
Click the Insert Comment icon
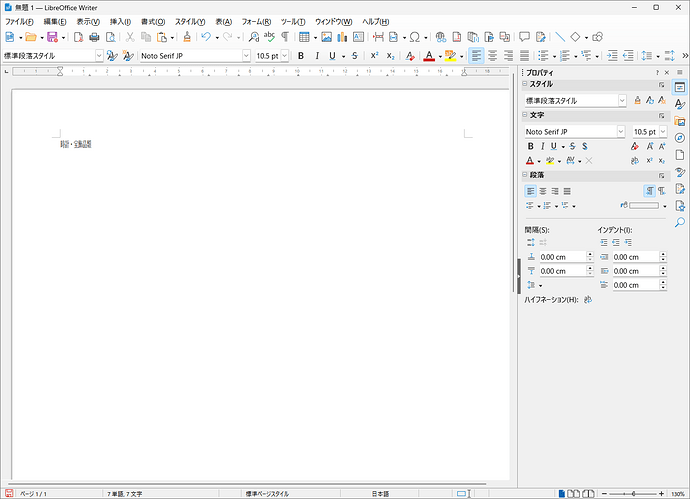click(x=524, y=37)
